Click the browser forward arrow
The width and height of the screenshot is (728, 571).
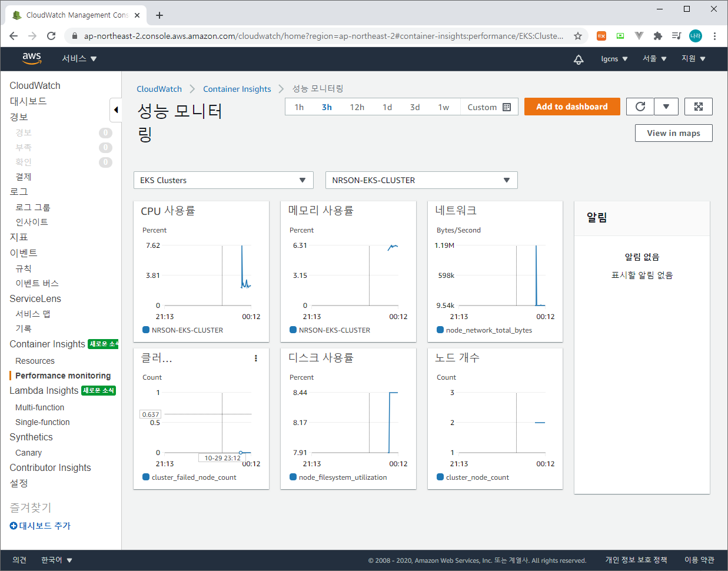pyautogui.click(x=32, y=36)
